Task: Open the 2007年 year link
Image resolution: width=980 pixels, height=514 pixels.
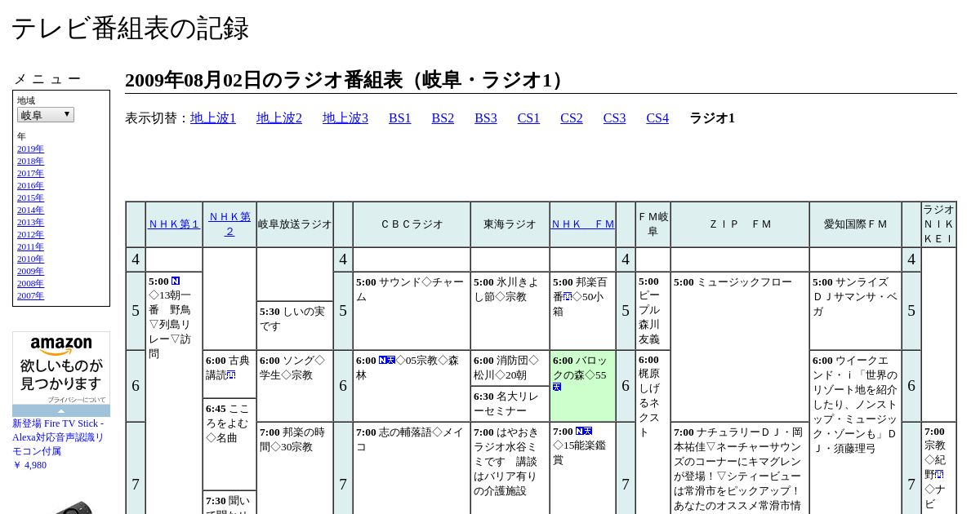Action: [30, 295]
